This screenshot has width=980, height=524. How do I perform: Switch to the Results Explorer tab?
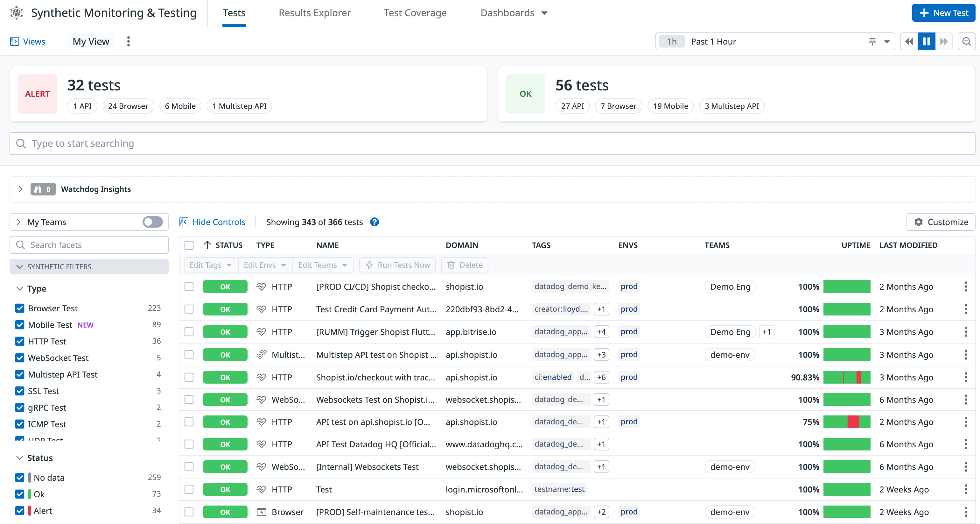coord(315,13)
